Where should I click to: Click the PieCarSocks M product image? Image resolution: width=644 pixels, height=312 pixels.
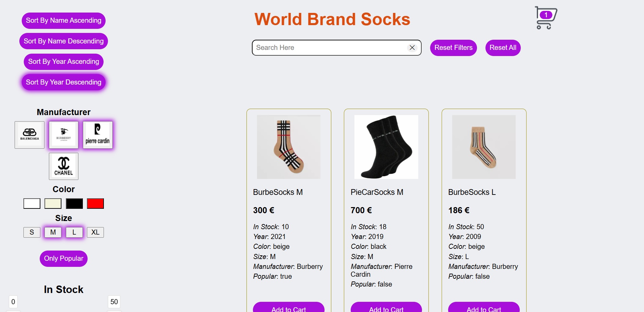click(386, 147)
